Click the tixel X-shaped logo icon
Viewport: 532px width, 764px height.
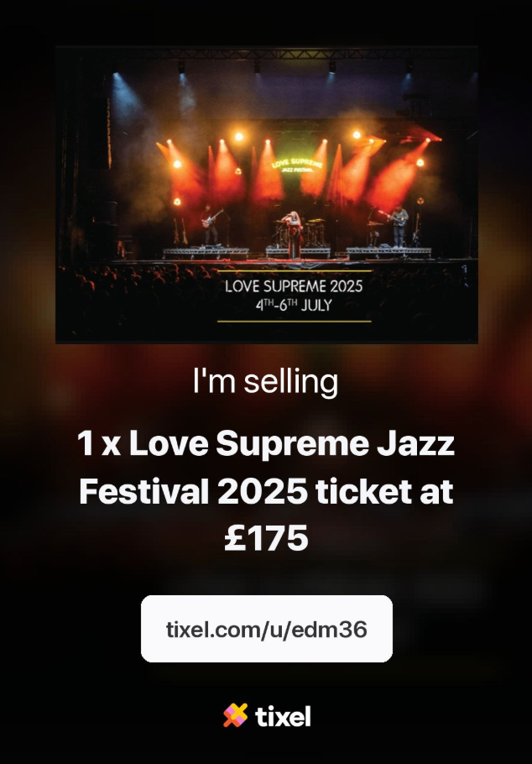[x=236, y=715]
